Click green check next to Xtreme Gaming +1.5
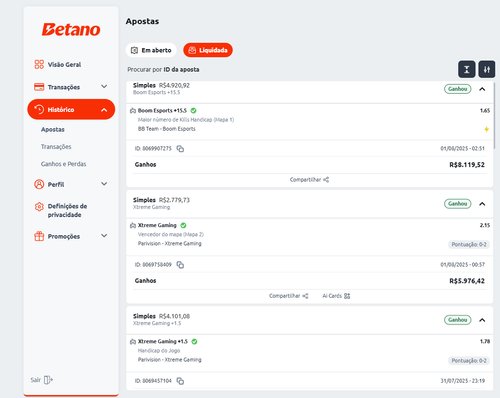500x398 pixels. coord(194,341)
